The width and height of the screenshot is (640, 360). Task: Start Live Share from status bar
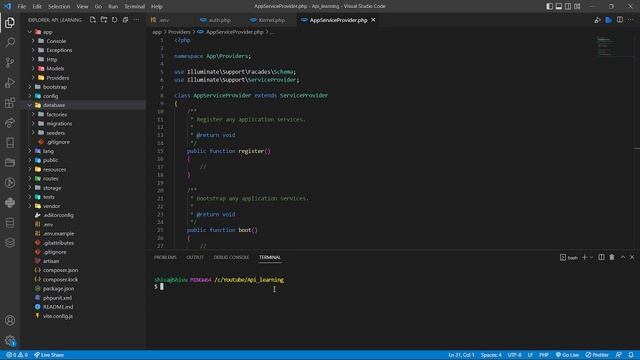click(49, 355)
